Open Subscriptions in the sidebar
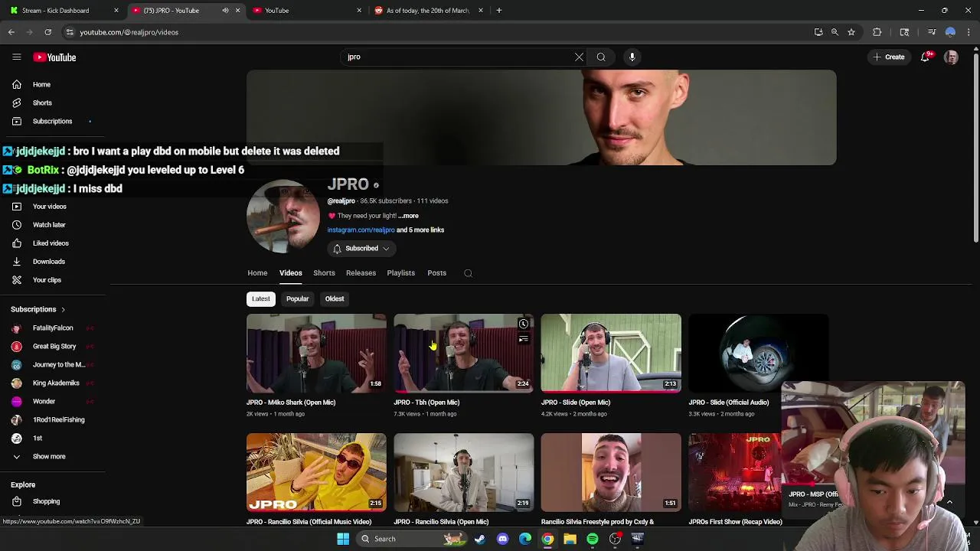 [x=52, y=122]
